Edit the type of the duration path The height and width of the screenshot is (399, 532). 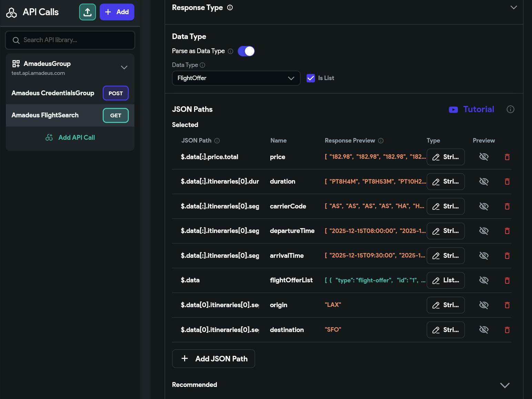(x=445, y=182)
